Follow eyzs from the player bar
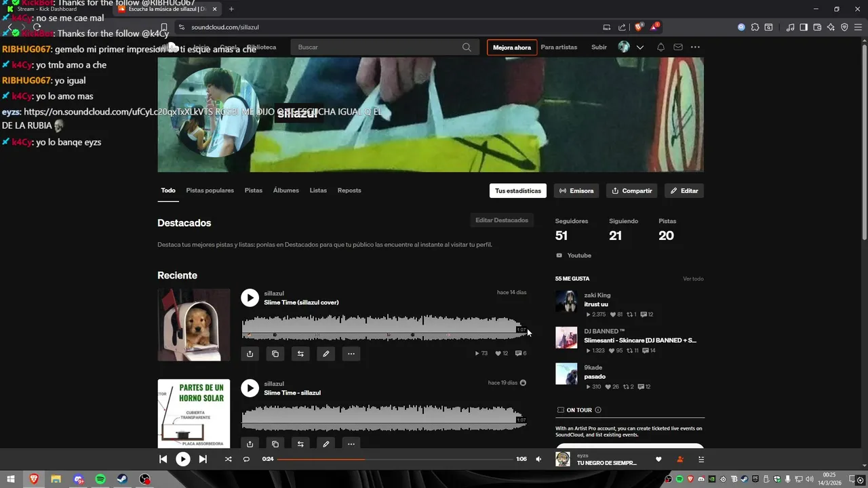Viewport: 868px width, 488px height. [680, 460]
